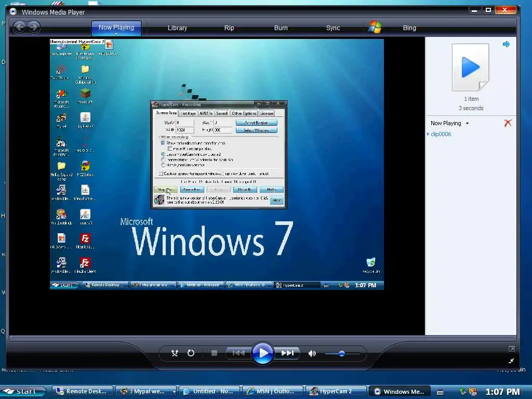Switch to the Now Playing tab
This screenshot has width=532, height=399.
click(x=116, y=28)
